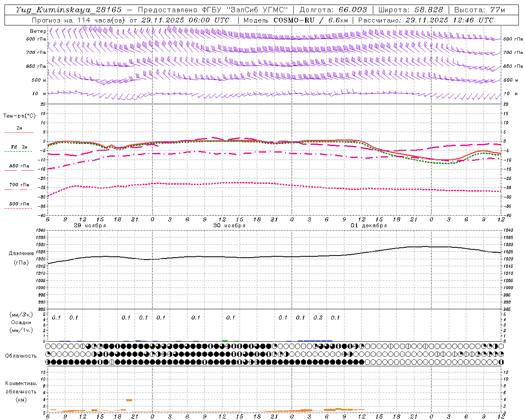This screenshot has width=525, height=420.
Task: Click the station title Yug_Kuminskaya_28165
Action: [68, 10]
